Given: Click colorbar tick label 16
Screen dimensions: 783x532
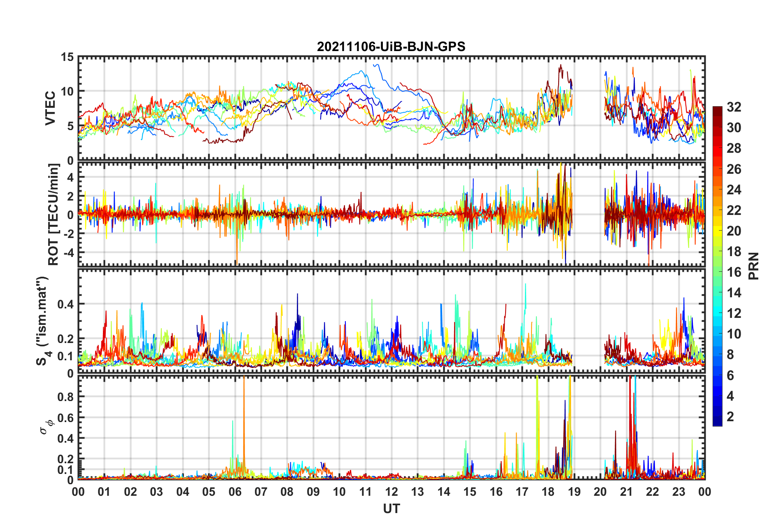Looking at the screenshot, I should (x=734, y=272).
